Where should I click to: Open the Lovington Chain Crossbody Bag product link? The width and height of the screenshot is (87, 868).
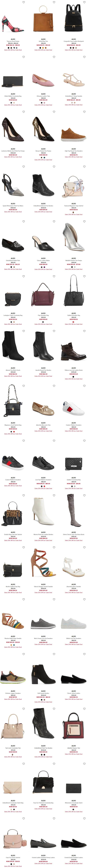pos(13,315)
